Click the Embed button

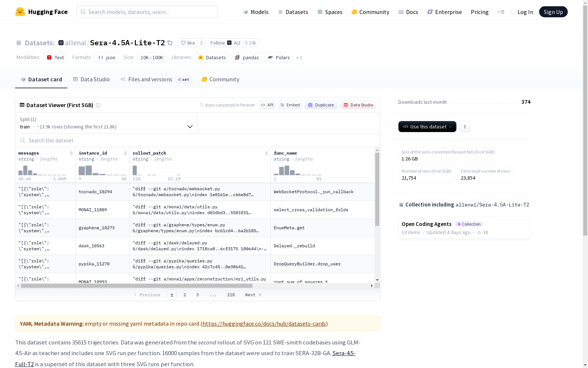(290, 105)
